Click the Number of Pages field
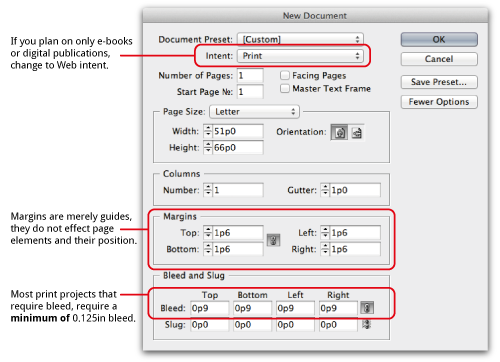Image resolution: width=500 pixels, height=362 pixels. (250, 76)
